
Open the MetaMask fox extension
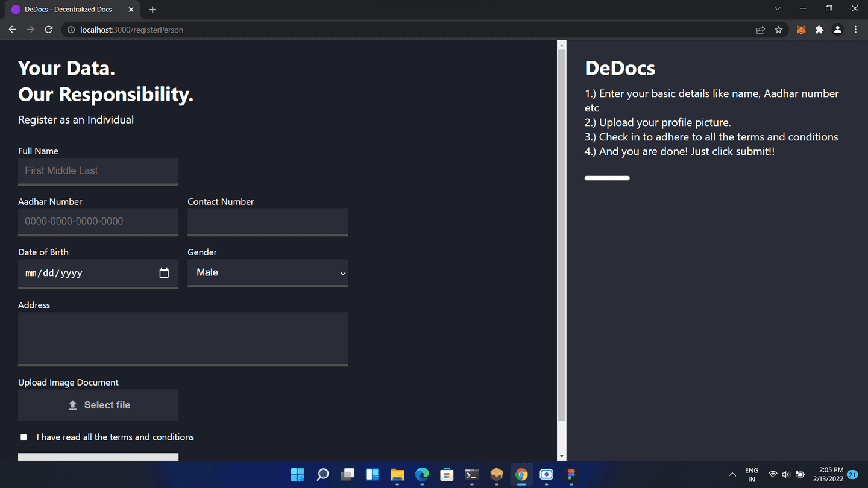pyautogui.click(x=801, y=30)
